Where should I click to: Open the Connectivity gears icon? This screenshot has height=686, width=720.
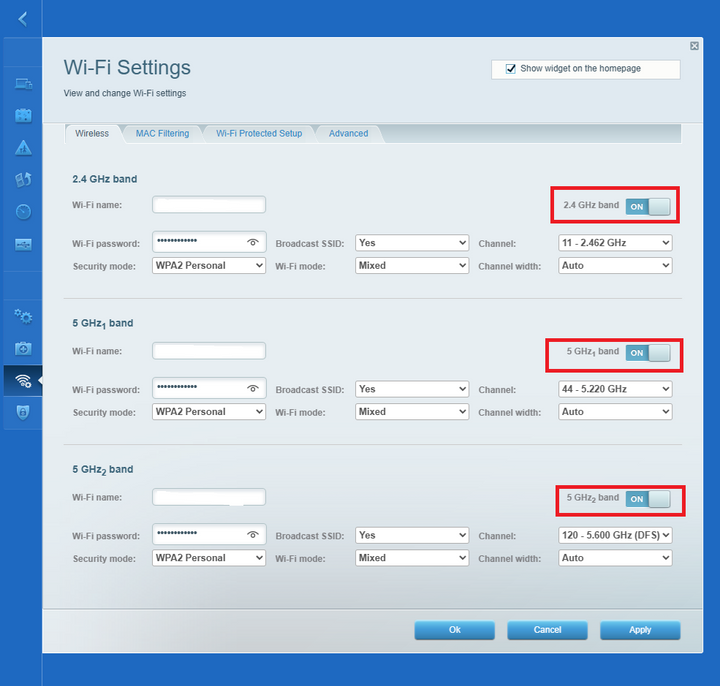pos(23,316)
